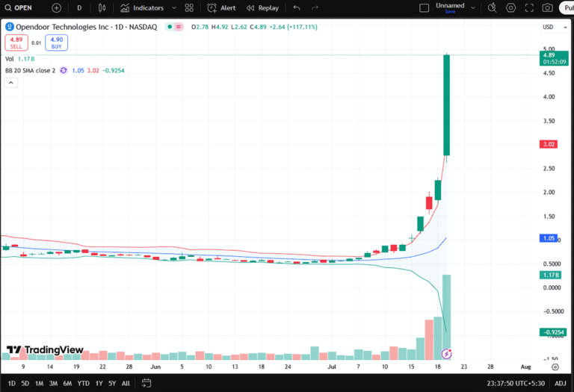Click the pink data update mode icon
574x392 pixels.
pos(179,27)
